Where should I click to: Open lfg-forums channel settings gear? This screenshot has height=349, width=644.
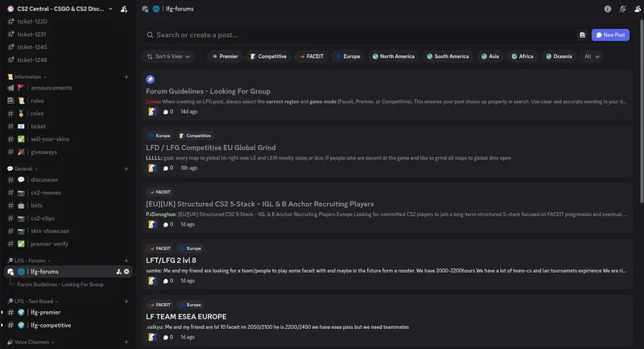126,272
